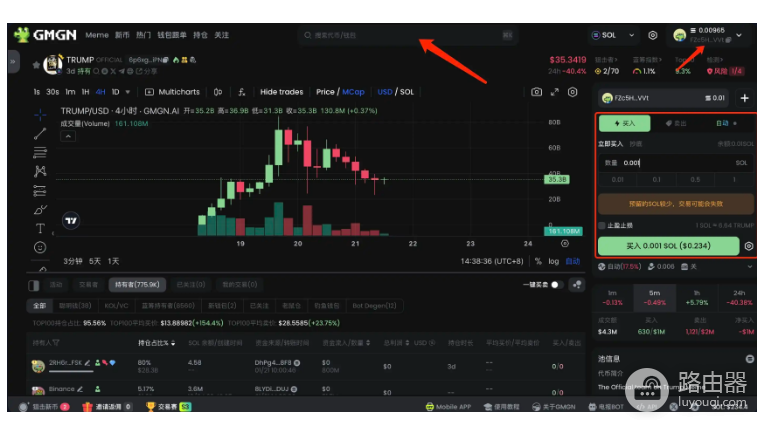The image size is (765, 430).
Task: Focus the token search field
Action: (x=407, y=35)
